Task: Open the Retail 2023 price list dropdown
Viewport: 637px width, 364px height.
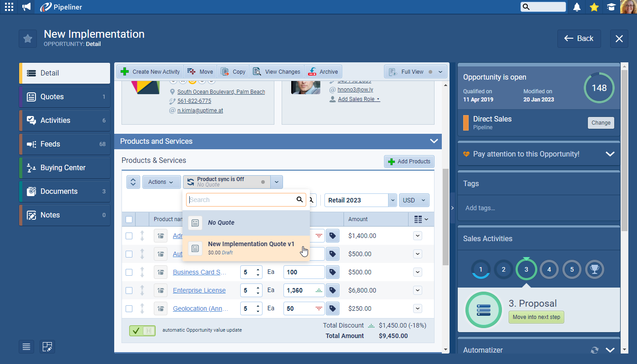Action: pyautogui.click(x=392, y=200)
